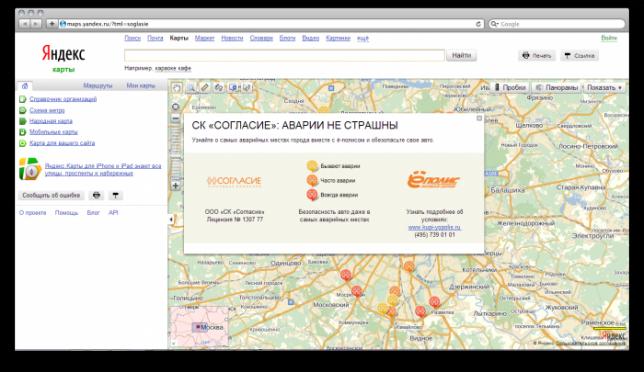Viewport: 644px width, 372px height.
Task: Click the browser plus add bookmark button
Action: point(52,24)
